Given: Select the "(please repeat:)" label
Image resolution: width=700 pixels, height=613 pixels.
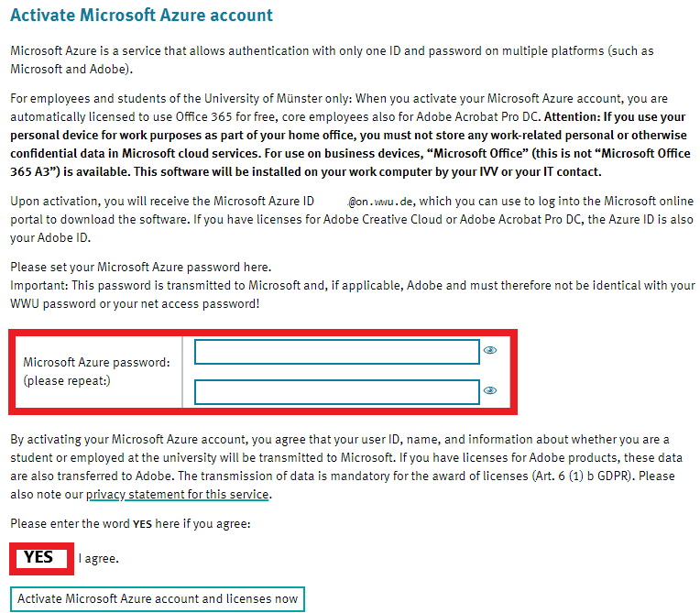Looking at the screenshot, I should 67,380.
